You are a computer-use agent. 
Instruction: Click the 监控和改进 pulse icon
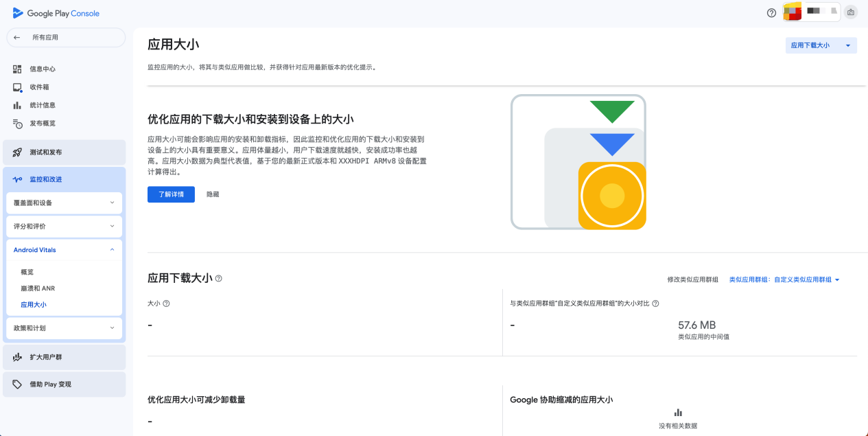tap(16, 179)
